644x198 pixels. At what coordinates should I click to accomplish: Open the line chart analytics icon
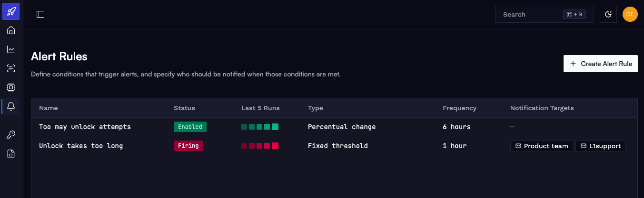coord(11,49)
